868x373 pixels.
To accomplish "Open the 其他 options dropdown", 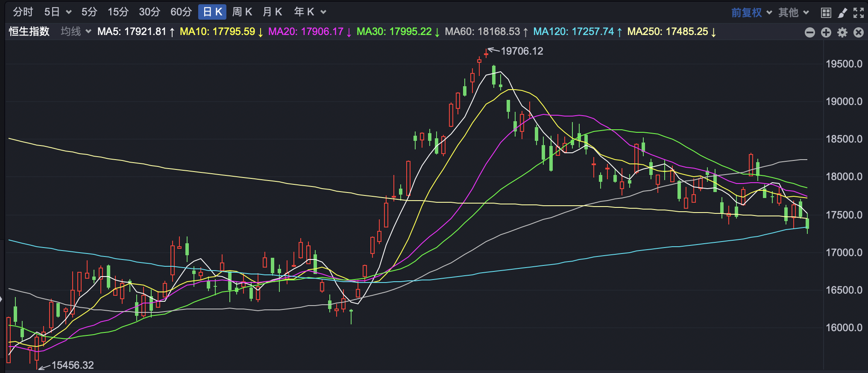I will pos(793,13).
